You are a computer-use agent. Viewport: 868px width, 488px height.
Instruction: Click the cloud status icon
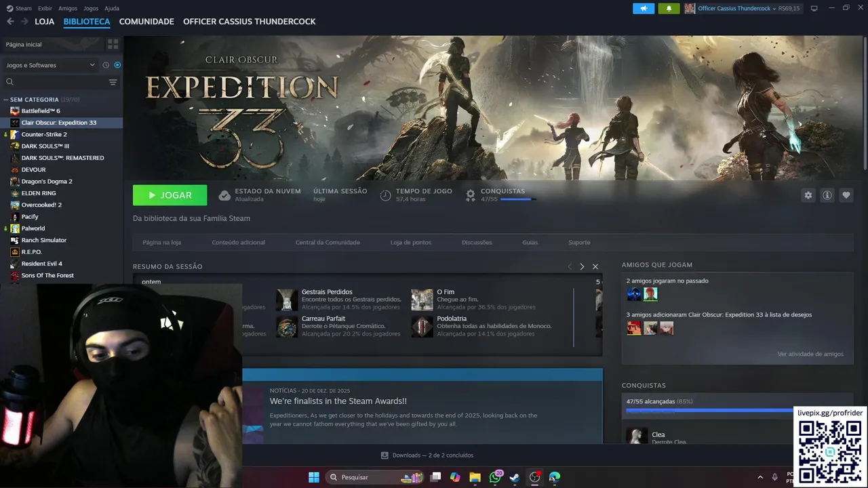point(224,195)
